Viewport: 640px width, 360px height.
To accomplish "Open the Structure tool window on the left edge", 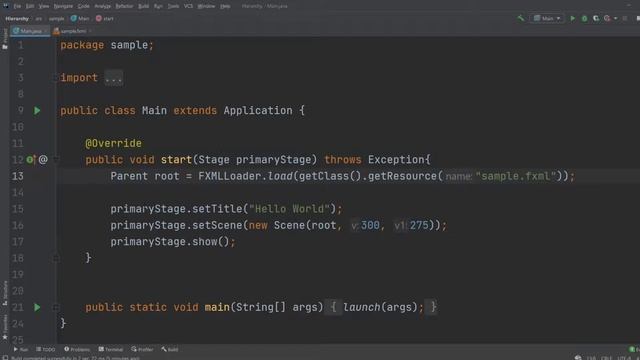I will point(5,293).
